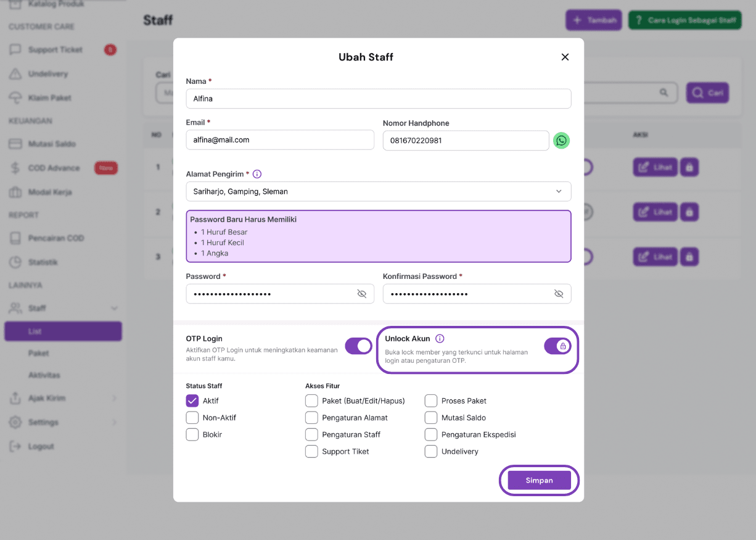Click the Support Ticket sidebar icon

tap(15, 50)
